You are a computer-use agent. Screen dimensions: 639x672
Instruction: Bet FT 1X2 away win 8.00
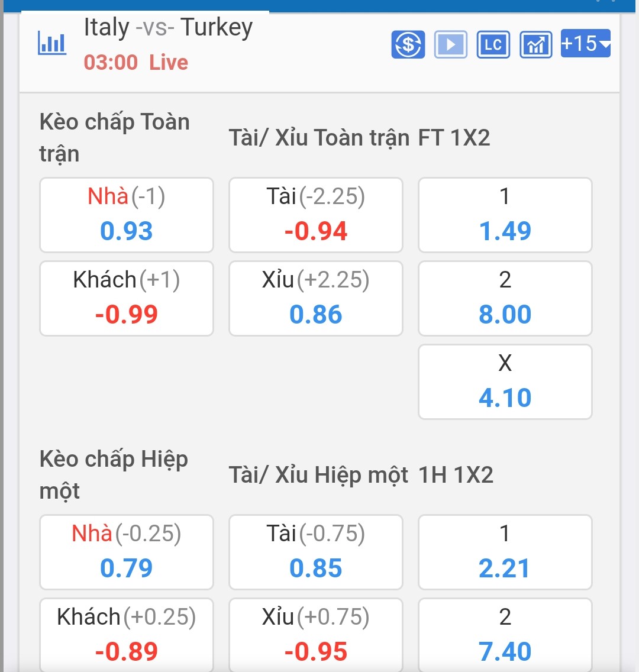(505, 298)
